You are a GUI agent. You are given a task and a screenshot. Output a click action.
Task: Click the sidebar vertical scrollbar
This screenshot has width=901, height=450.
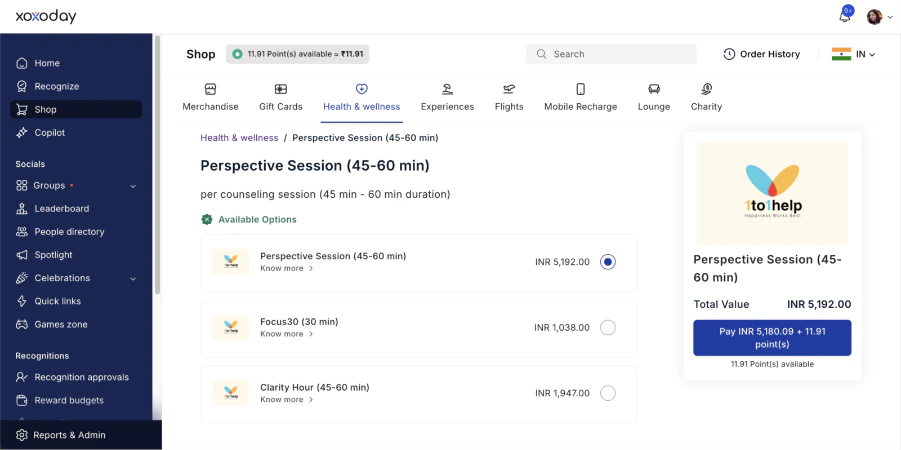(157, 167)
